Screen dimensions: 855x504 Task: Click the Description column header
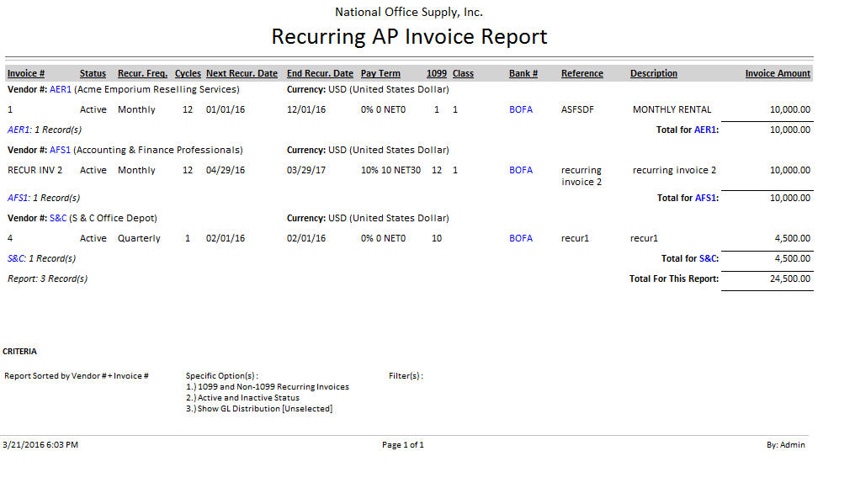tap(653, 73)
